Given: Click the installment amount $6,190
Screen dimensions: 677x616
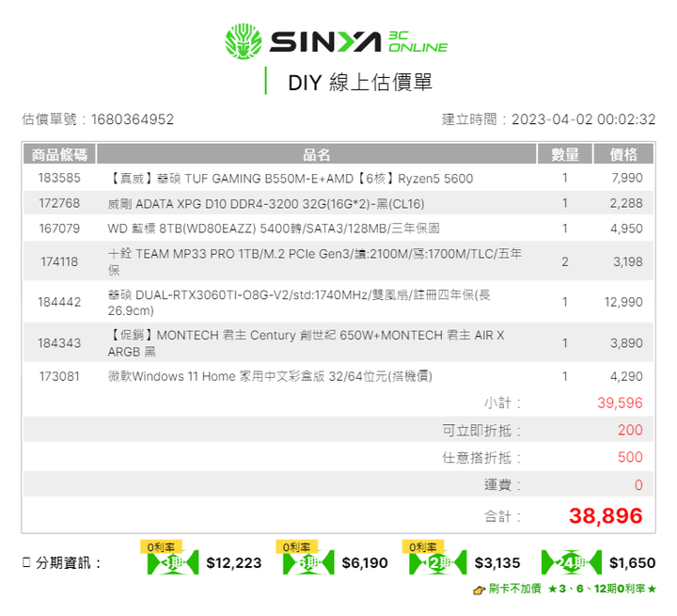Looking at the screenshot, I should click(x=365, y=562).
